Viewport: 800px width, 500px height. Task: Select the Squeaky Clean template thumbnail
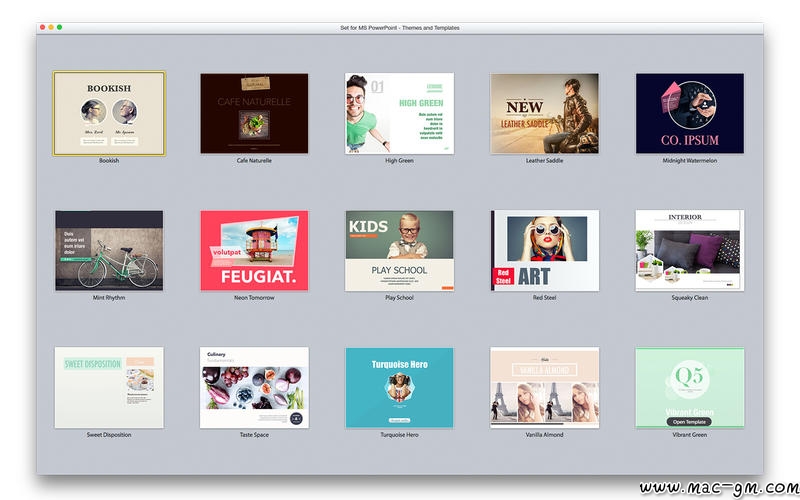click(690, 251)
